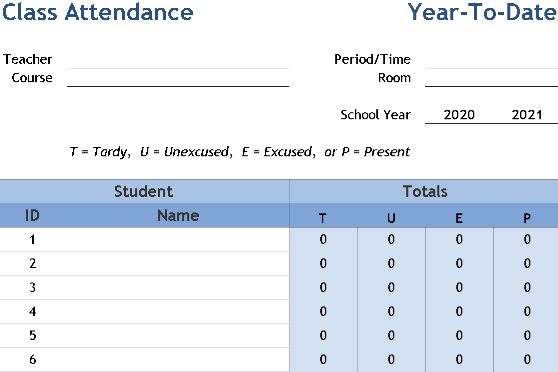Click the Year-To-Date heading
The image size is (558, 372).
tap(482, 12)
